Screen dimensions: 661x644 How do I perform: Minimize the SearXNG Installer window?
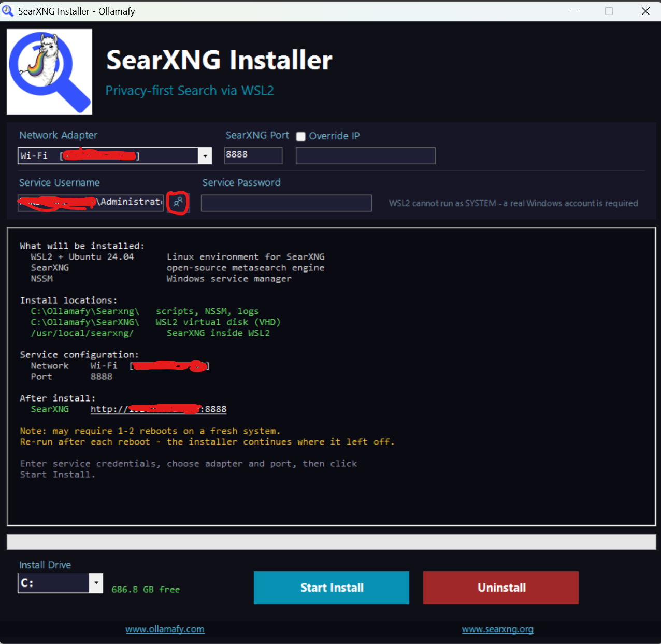(x=573, y=11)
